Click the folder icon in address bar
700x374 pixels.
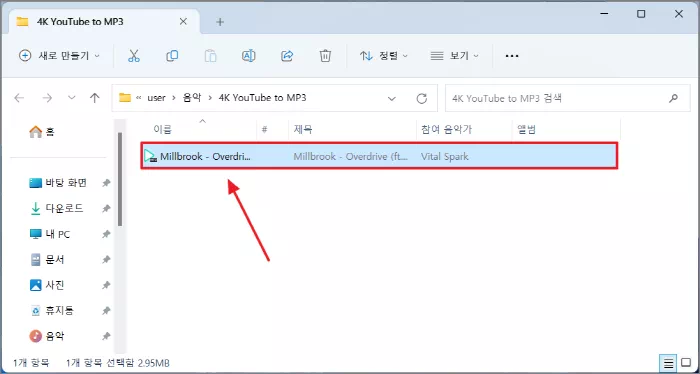[x=125, y=98]
